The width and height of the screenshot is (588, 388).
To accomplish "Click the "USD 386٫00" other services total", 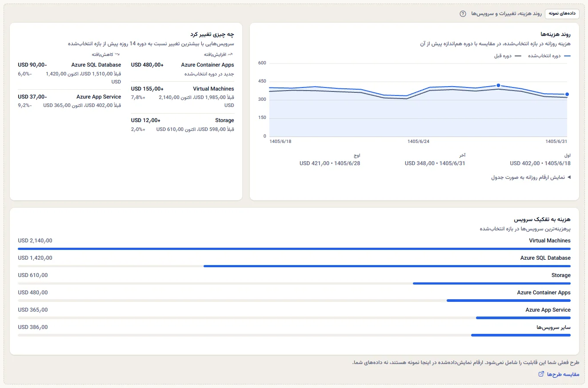I will (33, 327).
